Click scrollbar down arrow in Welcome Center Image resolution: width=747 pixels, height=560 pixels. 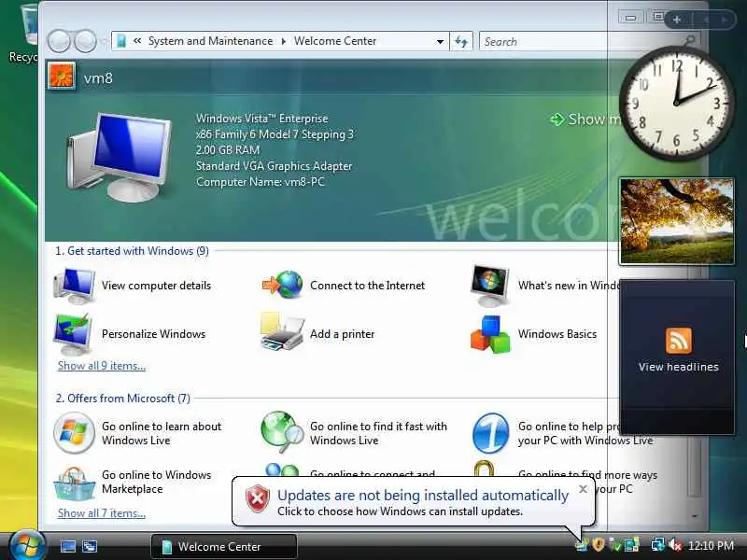click(694, 516)
